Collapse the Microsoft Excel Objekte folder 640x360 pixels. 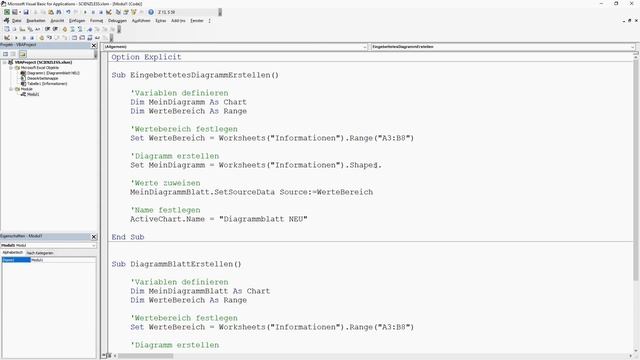[11, 68]
